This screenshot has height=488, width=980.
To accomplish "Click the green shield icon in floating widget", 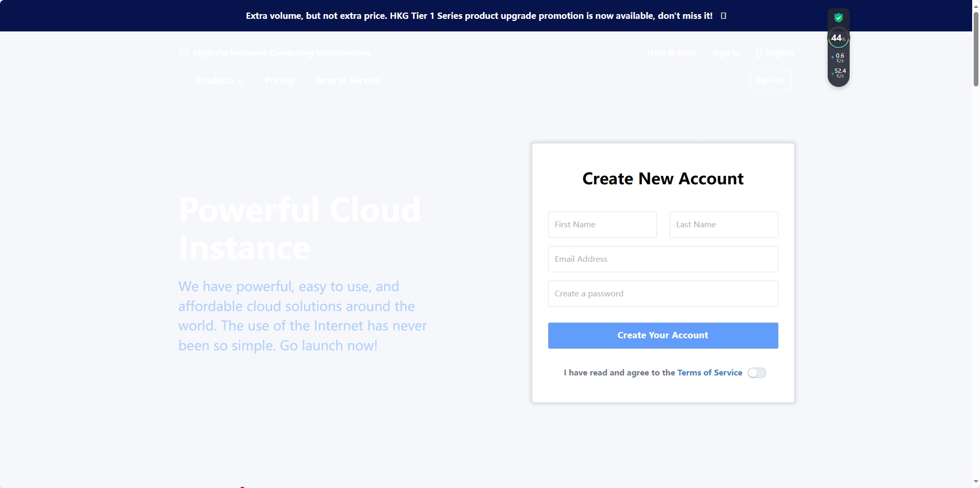I will click(x=838, y=18).
